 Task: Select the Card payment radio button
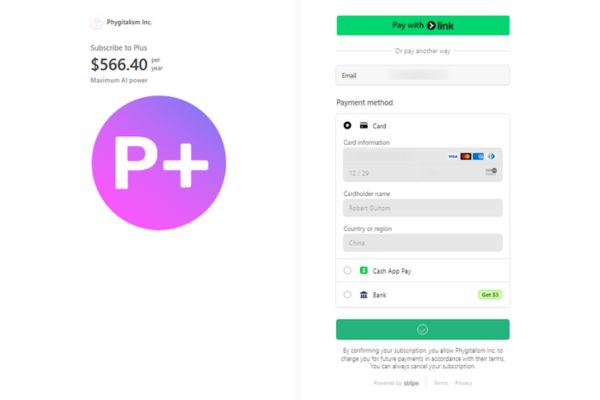(347, 126)
